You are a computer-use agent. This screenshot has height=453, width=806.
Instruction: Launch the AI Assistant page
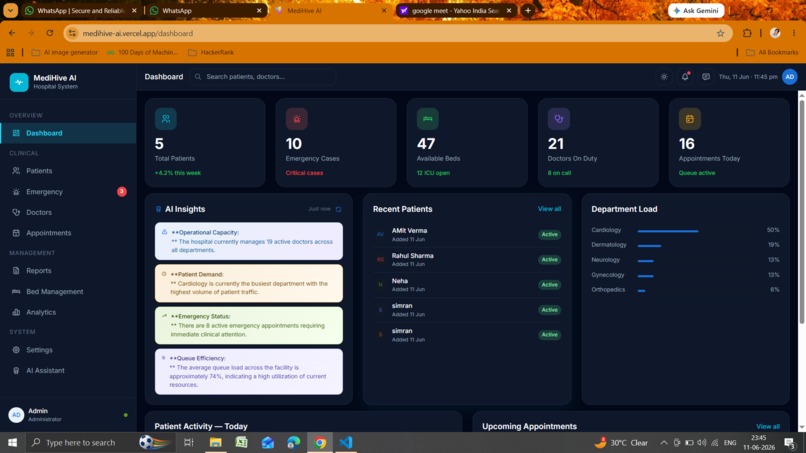tap(68, 370)
